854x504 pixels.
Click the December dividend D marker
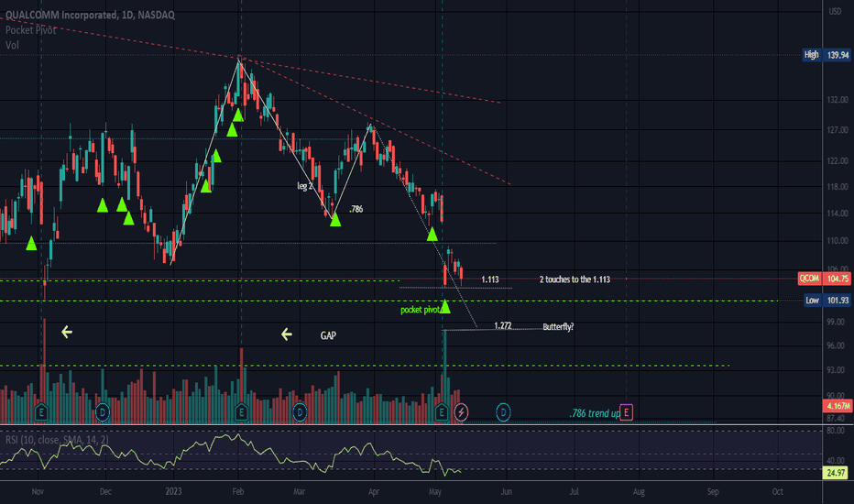[102, 412]
